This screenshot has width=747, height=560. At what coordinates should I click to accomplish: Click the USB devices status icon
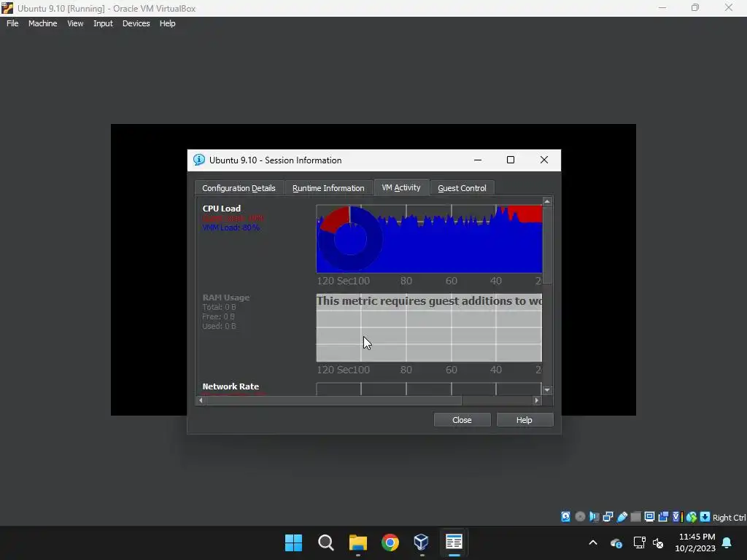tap(622, 517)
